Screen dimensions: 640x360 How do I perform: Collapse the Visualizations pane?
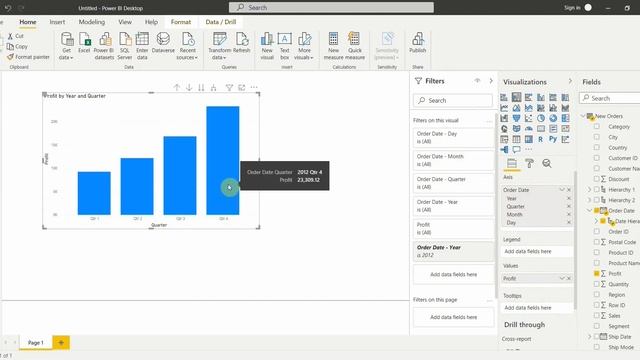[x=570, y=81]
